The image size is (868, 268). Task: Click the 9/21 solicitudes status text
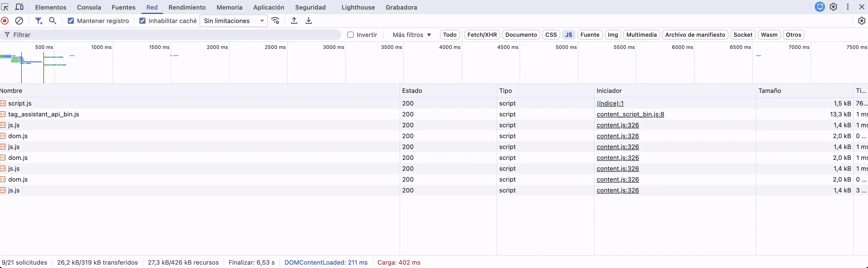point(25,262)
